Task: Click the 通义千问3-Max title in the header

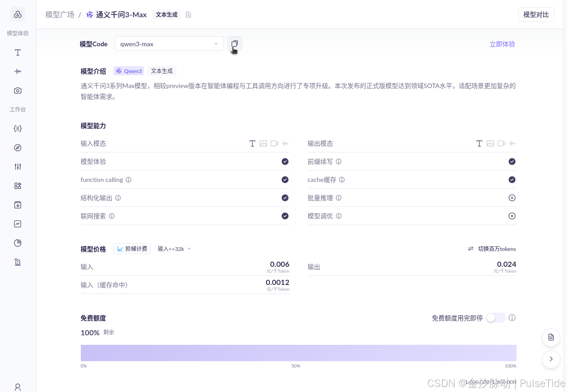Action: 121,15
